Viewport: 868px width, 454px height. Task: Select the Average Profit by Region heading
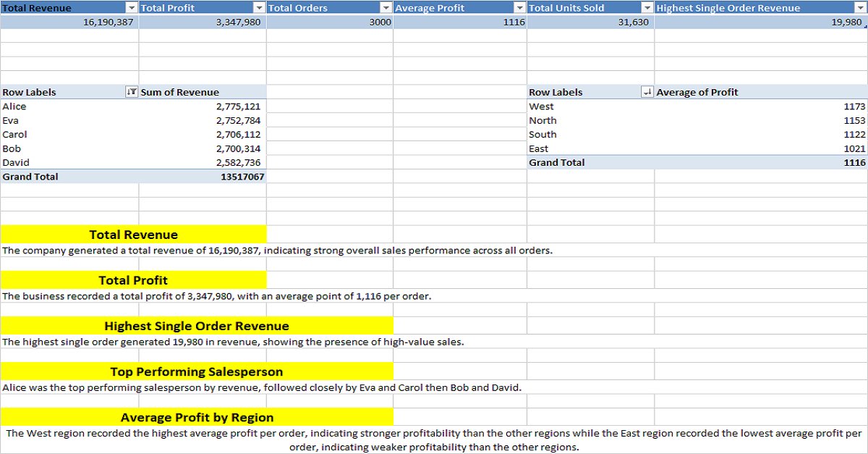(x=197, y=417)
